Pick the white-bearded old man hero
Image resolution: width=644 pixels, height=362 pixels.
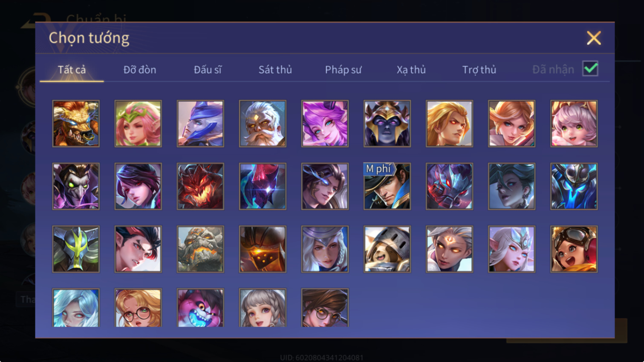[x=263, y=124]
